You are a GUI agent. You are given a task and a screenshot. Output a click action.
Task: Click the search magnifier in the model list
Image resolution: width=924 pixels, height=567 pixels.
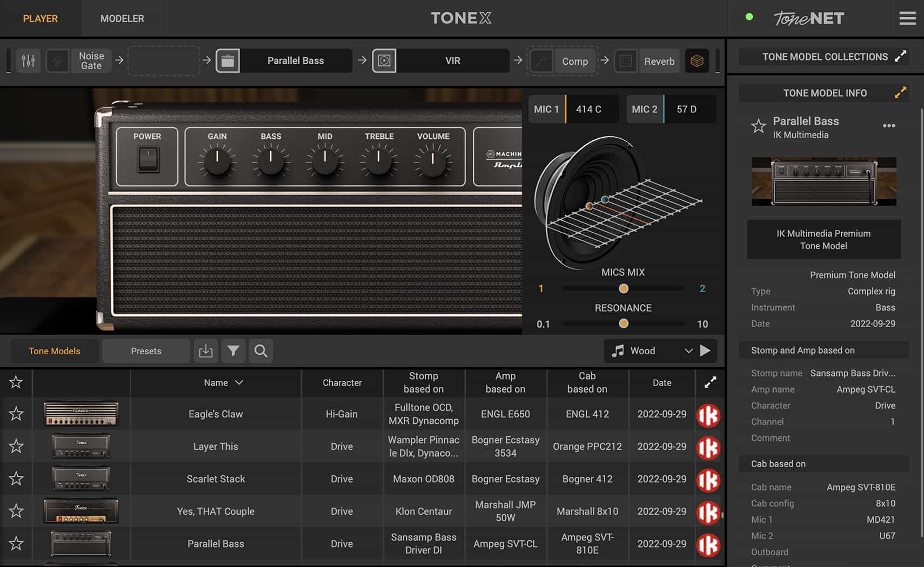pyautogui.click(x=260, y=351)
